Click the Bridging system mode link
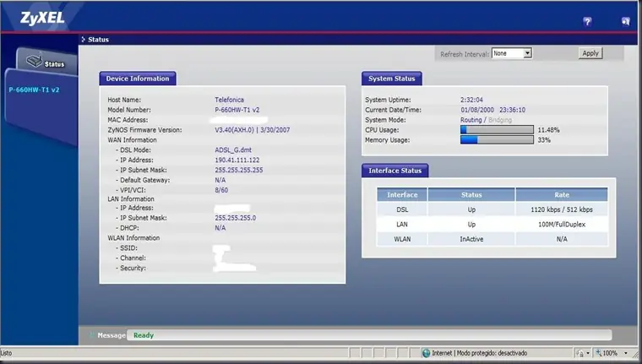642x364 pixels. (500, 120)
